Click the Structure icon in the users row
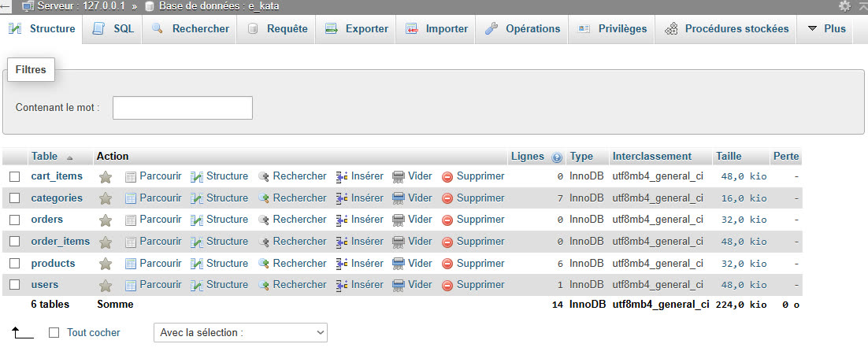 (196, 285)
